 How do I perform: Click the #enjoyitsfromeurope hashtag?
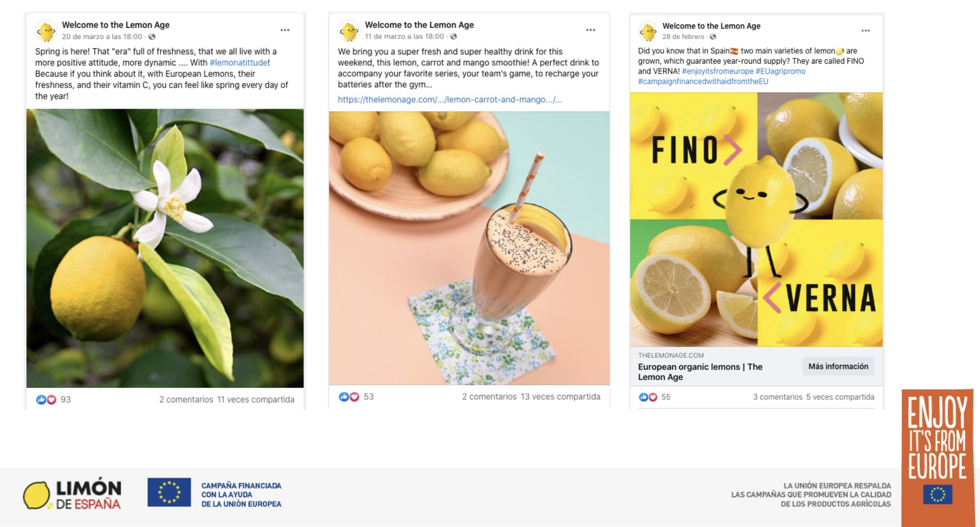tap(717, 71)
